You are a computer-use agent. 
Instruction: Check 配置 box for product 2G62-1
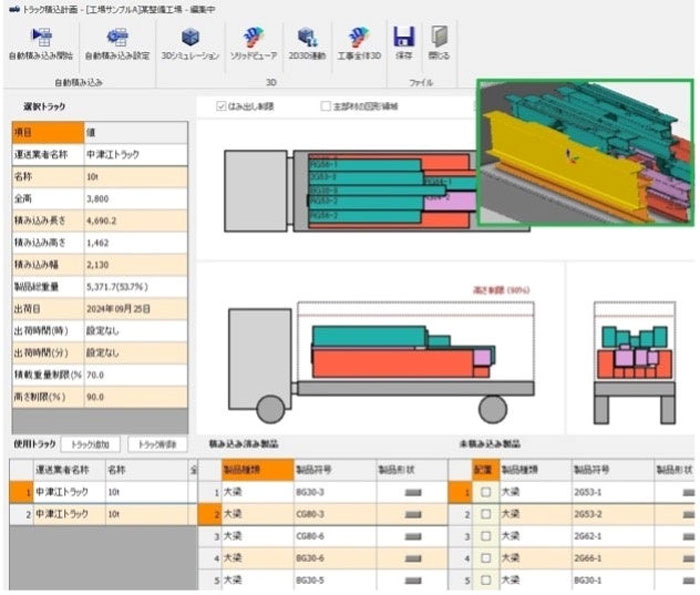tap(486, 537)
